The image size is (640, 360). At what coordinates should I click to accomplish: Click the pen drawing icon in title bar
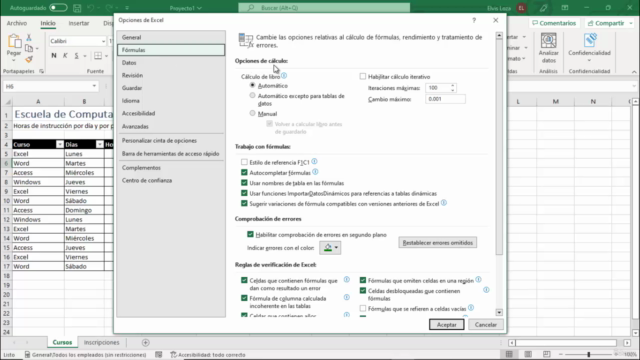click(x=543, y=8)
